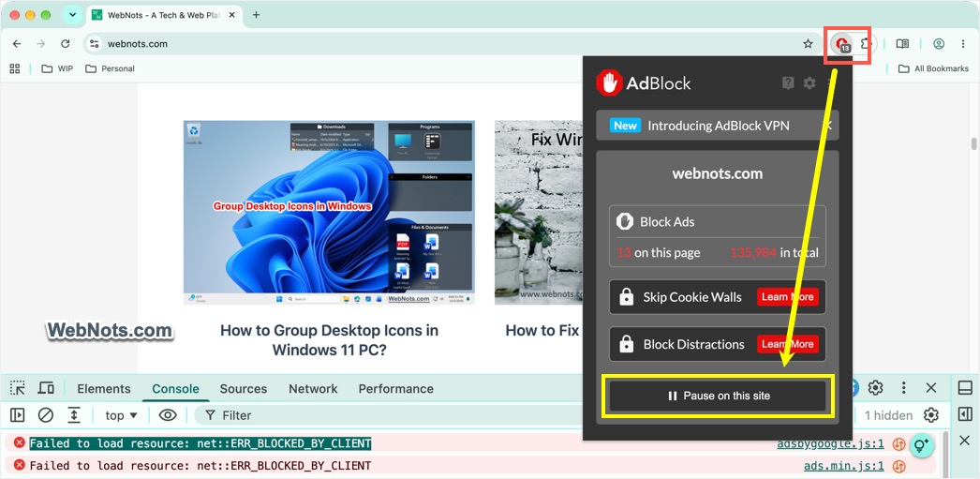Image resolution: width=980 pixels, height=479 pixels.
Task: Close the drawer X below side panel icon
Action: point(965,441)
